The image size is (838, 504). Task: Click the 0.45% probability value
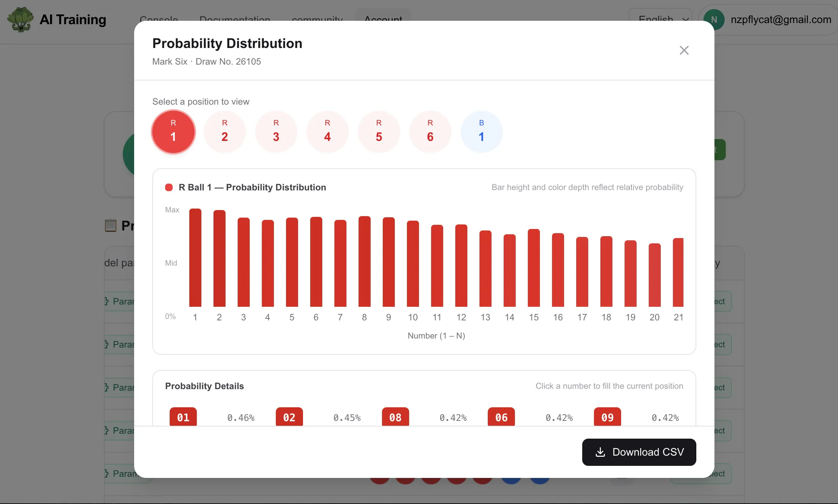pos(347,417)
